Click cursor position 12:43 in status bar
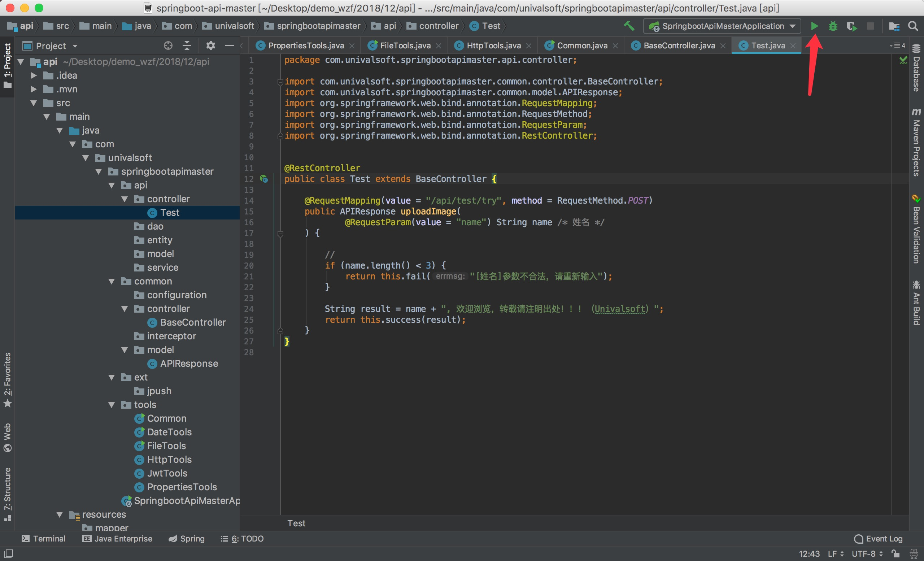The height and width of the screenshot is (561, 924). pos(809,554)
